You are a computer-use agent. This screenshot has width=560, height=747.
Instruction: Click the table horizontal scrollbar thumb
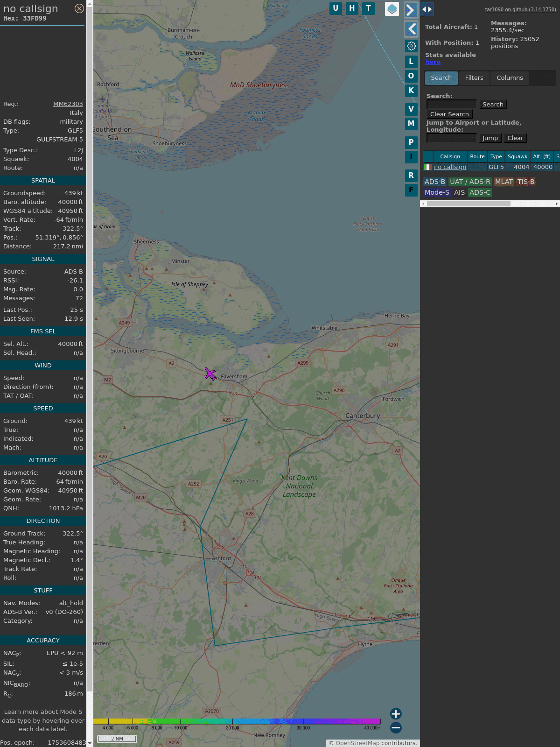coord(469,204)
